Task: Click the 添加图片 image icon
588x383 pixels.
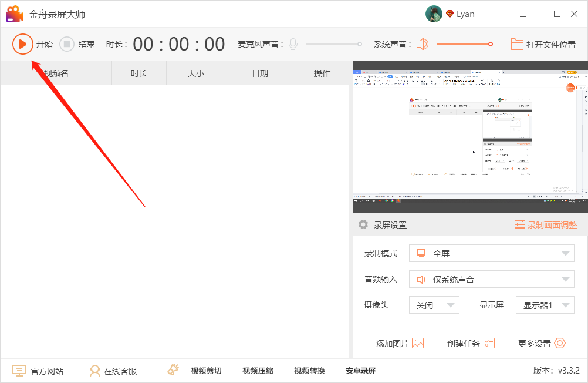Action: coord(418,343)
